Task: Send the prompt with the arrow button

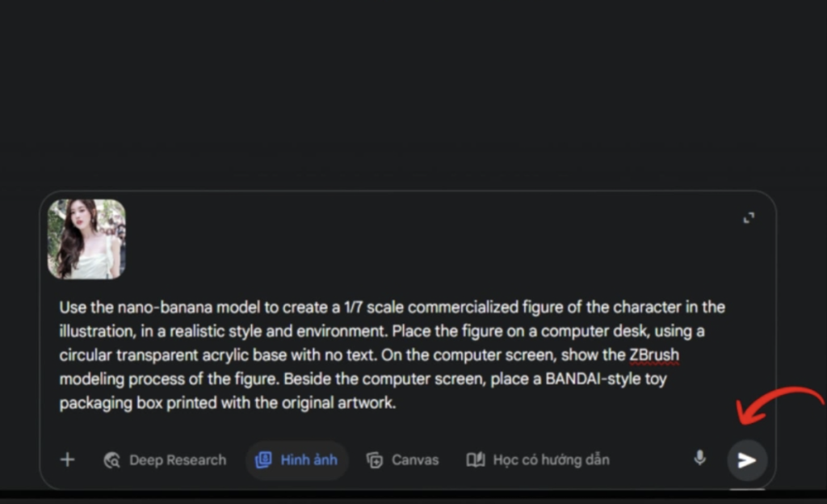Action: (x=747, y=460)
